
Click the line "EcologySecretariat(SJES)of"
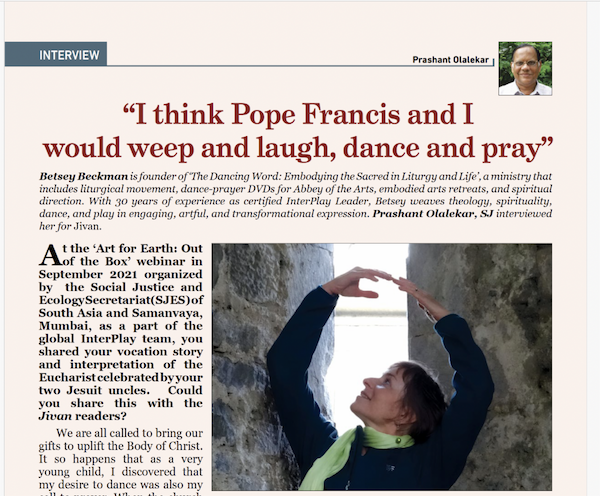click(x=121, y=300)
